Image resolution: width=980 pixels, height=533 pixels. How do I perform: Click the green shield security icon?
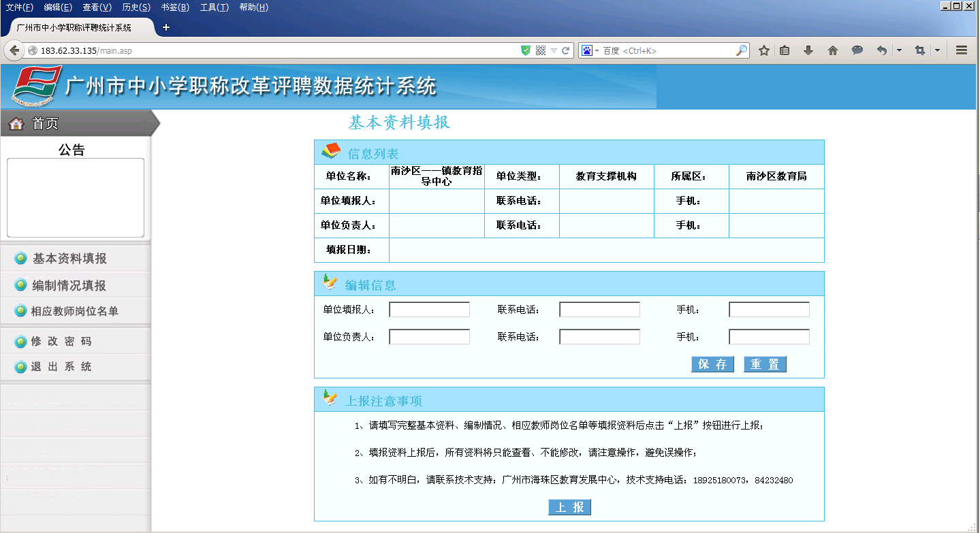point(525,50)
